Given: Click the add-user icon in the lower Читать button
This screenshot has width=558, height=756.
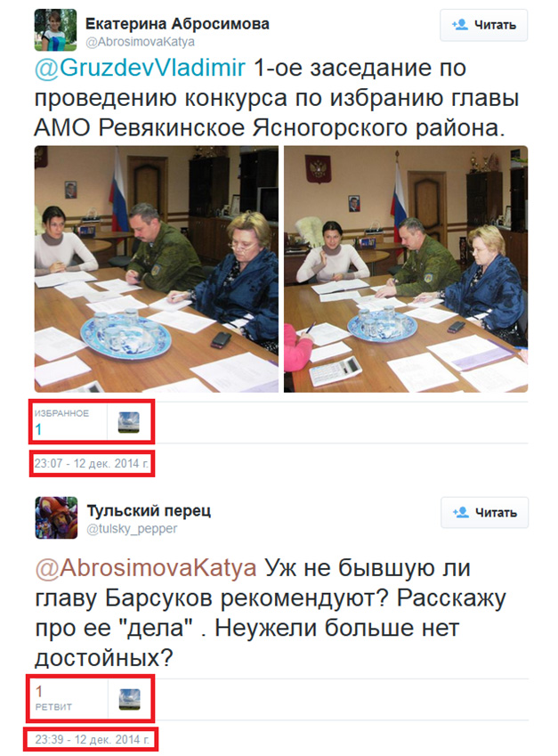Looking at the screenshot, I should tap(461, 512).
